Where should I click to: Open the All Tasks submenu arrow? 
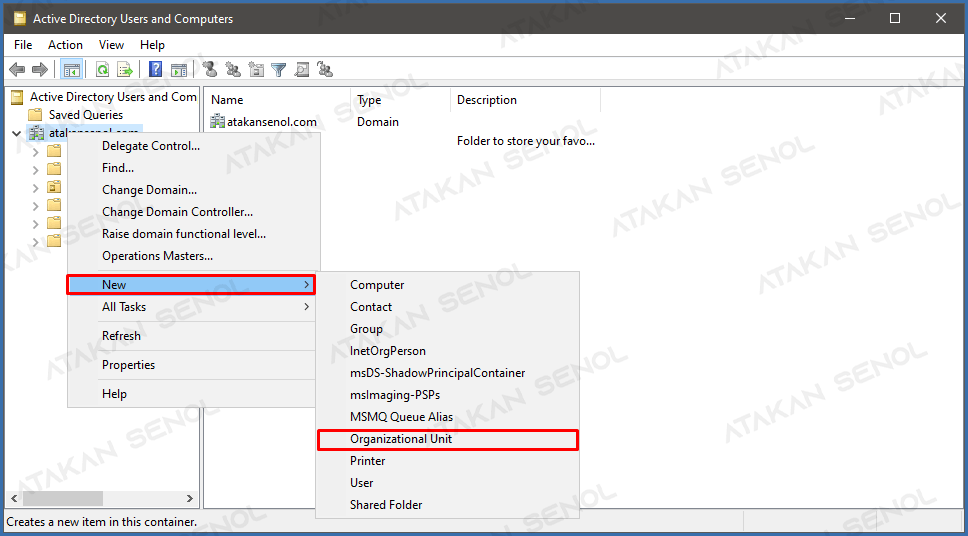[x=306, y=306]
